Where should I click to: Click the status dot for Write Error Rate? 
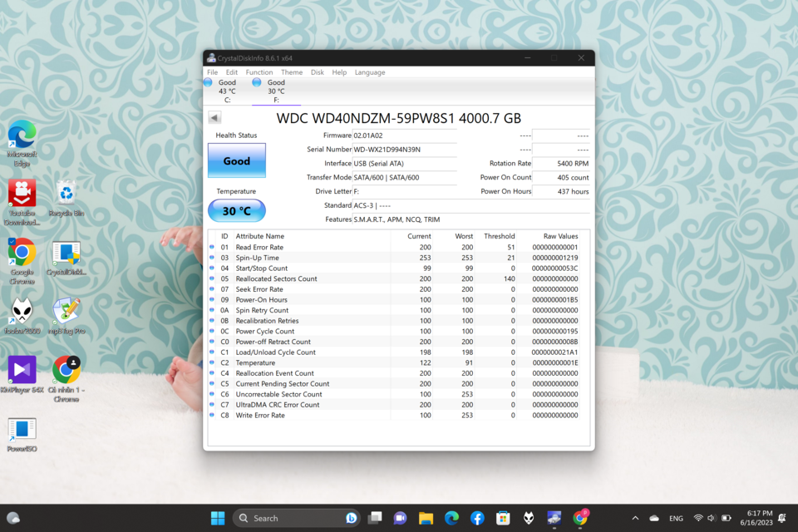[x=212, y=415]
